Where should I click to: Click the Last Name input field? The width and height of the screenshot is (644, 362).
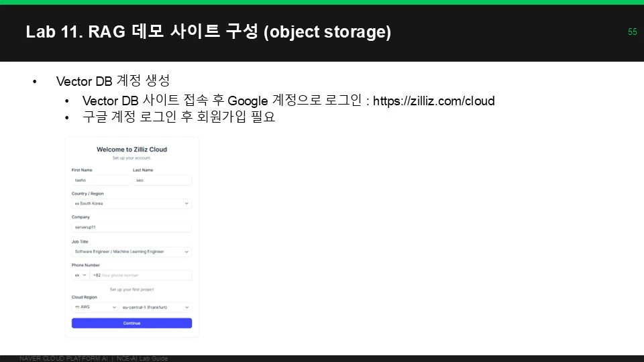click(x=162, y=180)
